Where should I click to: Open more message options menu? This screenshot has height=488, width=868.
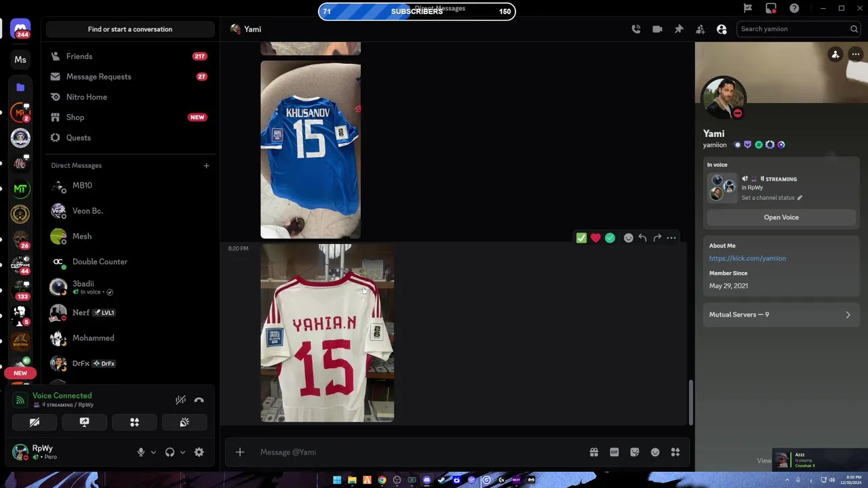tap(671, 238)
